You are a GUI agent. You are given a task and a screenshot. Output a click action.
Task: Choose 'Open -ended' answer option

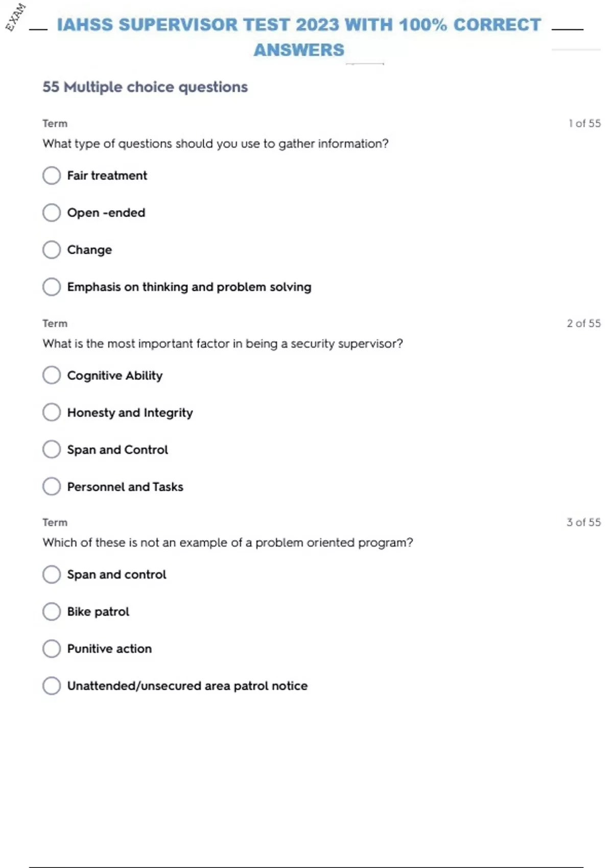[52, 212]
